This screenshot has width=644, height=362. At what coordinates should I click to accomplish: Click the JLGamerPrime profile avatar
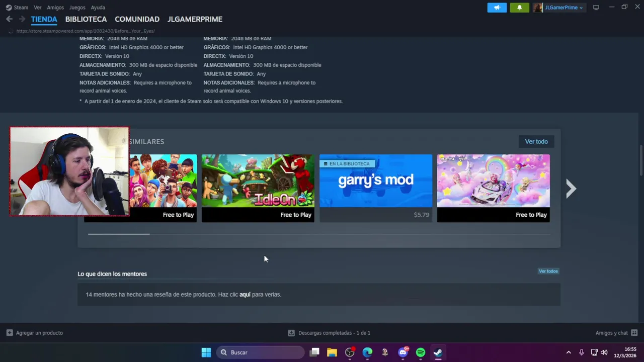[x=538, y=8]
